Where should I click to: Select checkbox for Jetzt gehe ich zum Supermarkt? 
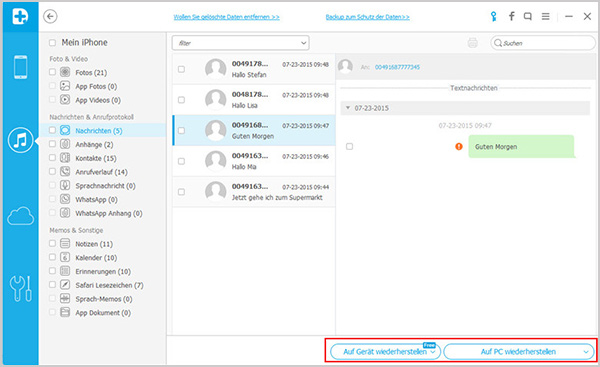coord(181,192)
